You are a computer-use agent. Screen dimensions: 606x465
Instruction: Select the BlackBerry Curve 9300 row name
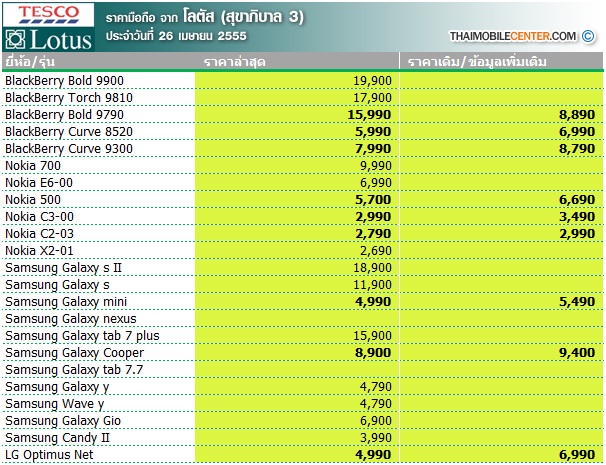[69, 149]
